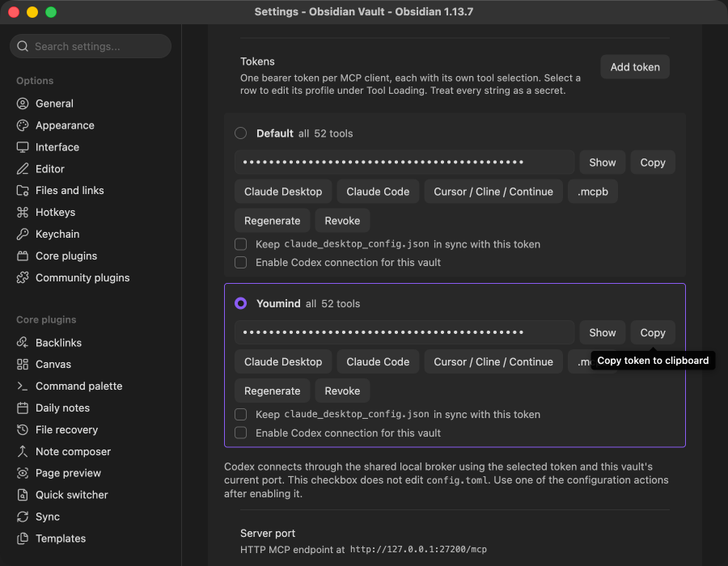Select the Default token radio button
The width and height of the screenshot is (728, 566).
(x=240, y=133)
